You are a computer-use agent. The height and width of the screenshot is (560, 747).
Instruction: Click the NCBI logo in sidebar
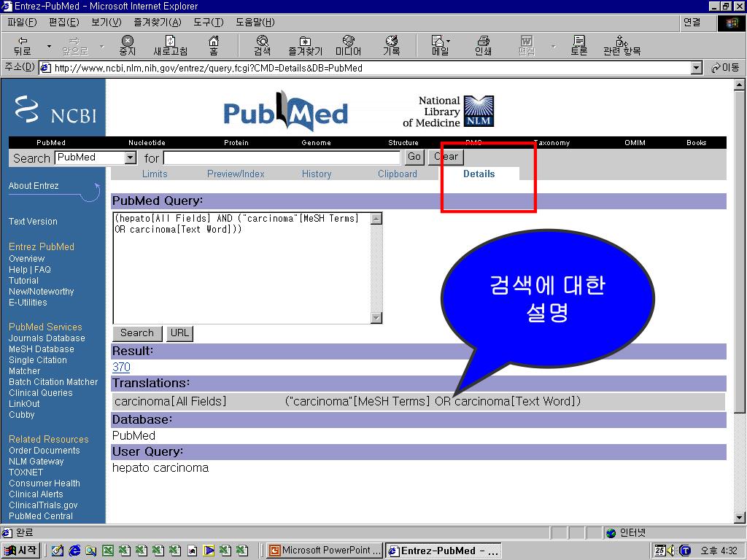tap(55, 110)
